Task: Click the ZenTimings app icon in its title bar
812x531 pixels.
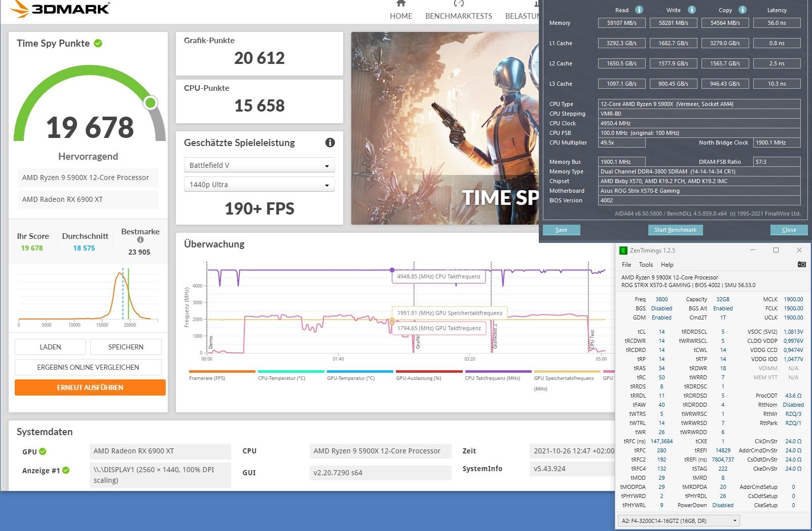Action: 623,251
